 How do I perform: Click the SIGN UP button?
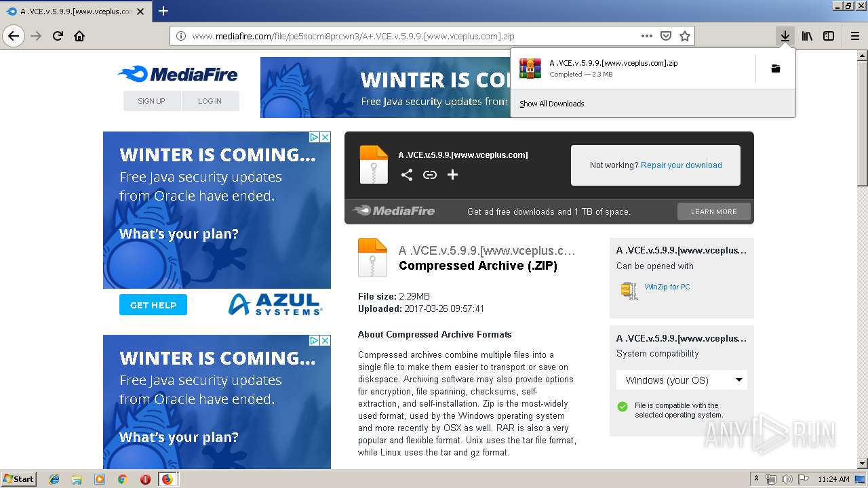pyautogui.click(x=152, y=101)
